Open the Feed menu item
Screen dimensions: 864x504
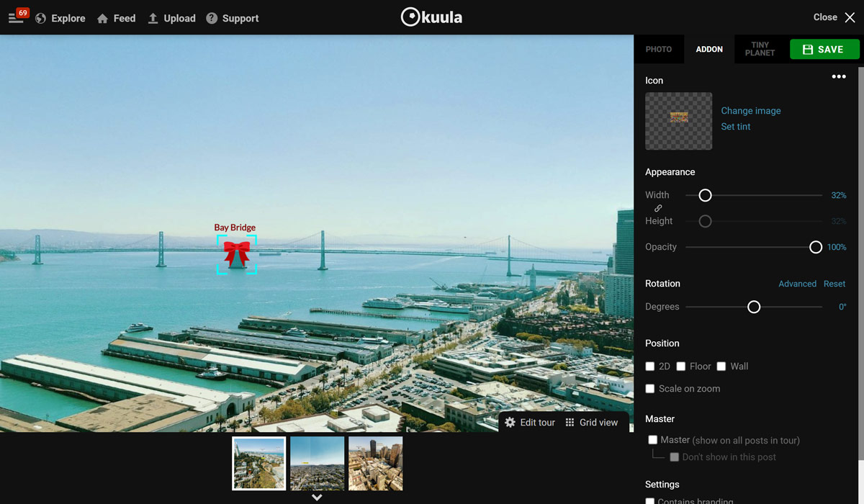tap(116, 19)
